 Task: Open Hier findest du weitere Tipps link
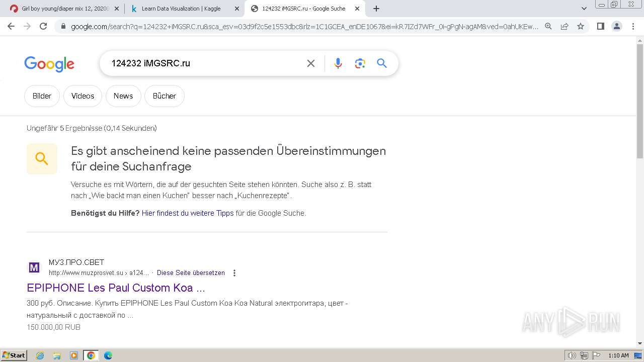click(x=188, y=213)
